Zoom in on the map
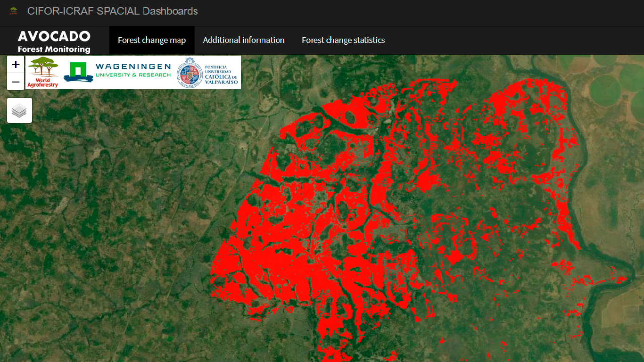Screen dimensions: 644x362 (16, 65)
